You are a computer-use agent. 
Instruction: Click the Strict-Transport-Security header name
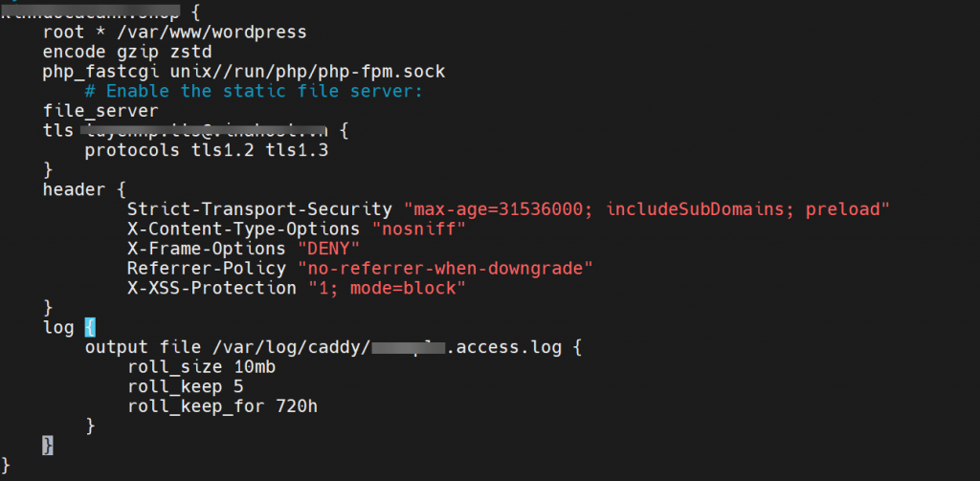point(259,209)
